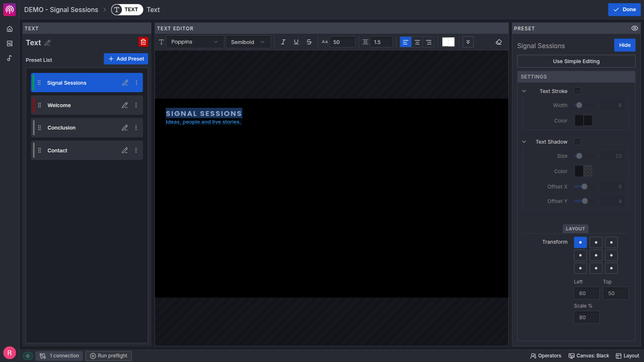
Task: Open the layouts icon in sidebar
Action: click(x=10, y=44)
